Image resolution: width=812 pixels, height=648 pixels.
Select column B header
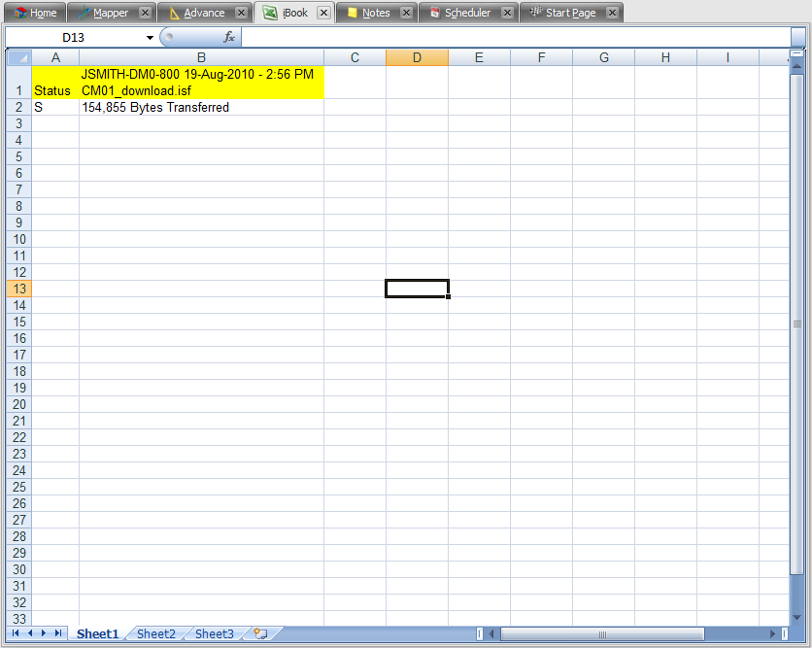click(201, 58)
